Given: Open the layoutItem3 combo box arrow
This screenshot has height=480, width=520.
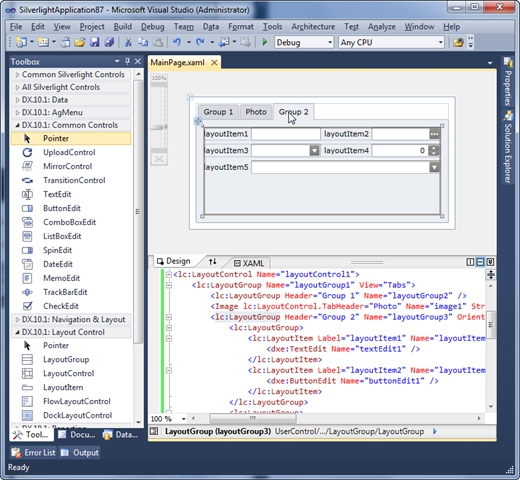Looking at the screenshot, I should [314, 151].
